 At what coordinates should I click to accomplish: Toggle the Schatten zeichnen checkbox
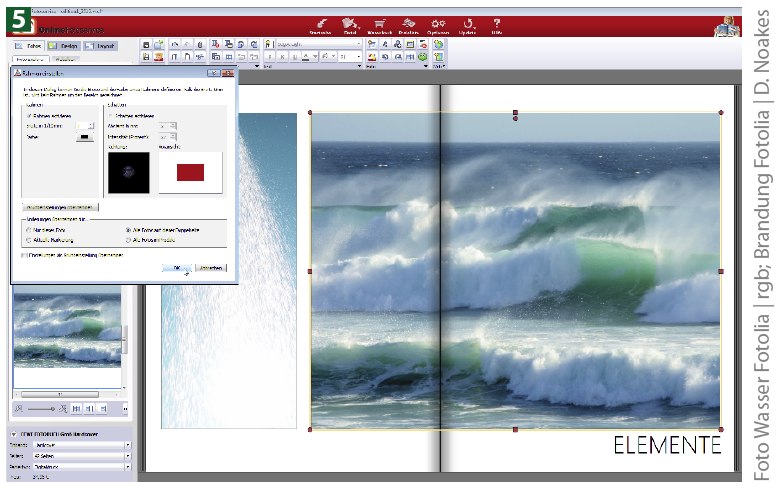(111, 115)
